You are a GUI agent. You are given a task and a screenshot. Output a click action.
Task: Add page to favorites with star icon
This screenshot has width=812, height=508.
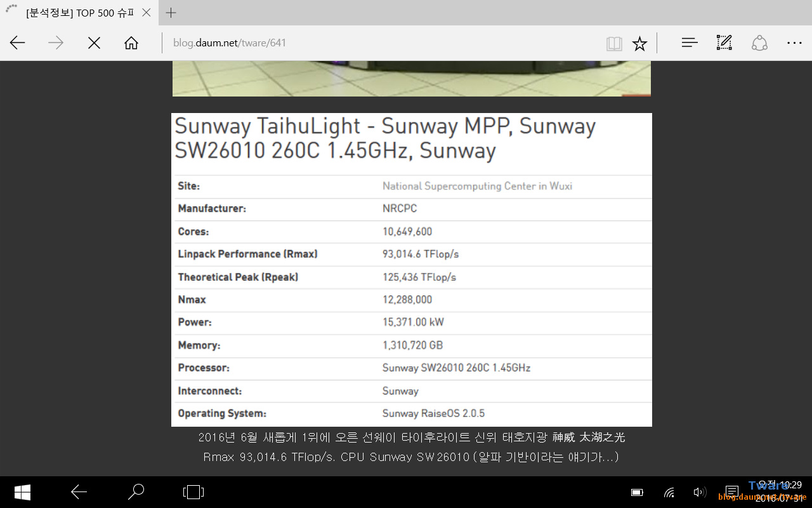coord(639,43)
